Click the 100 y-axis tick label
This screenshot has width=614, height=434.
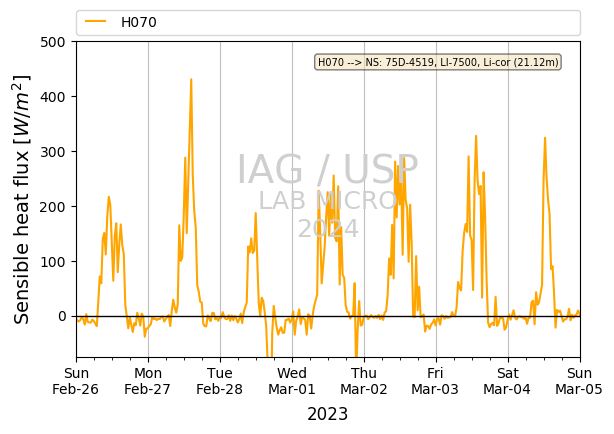coord(53,261)
